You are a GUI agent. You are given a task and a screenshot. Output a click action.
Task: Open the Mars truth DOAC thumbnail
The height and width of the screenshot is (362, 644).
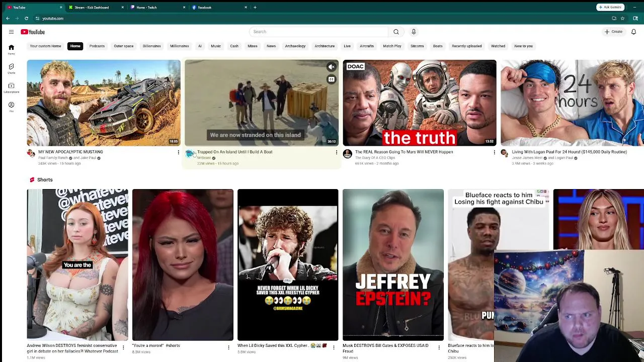tap(420, 103)
